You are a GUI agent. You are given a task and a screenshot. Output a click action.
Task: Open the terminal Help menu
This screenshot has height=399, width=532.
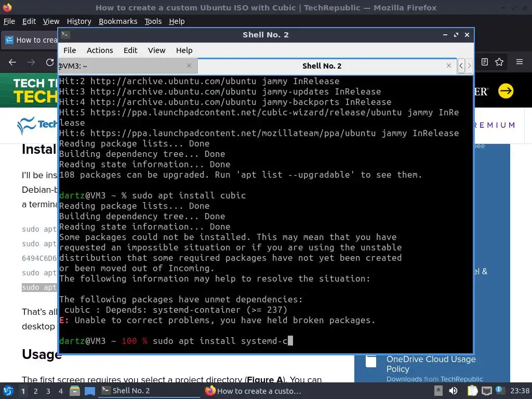184,50
